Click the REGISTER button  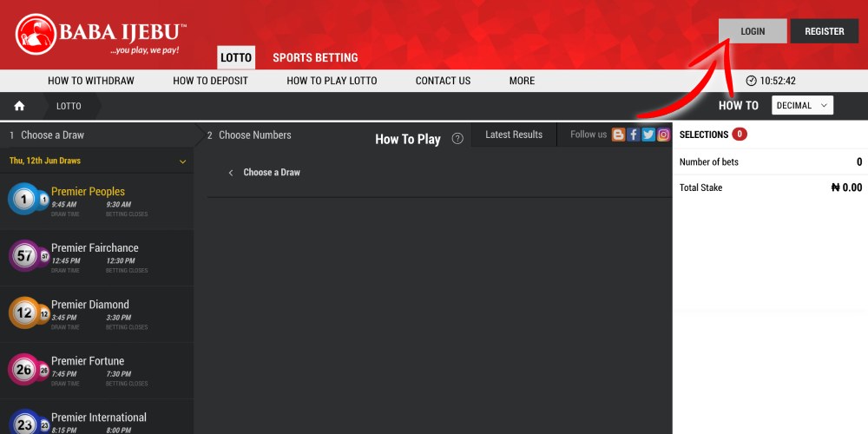(825, 31)
